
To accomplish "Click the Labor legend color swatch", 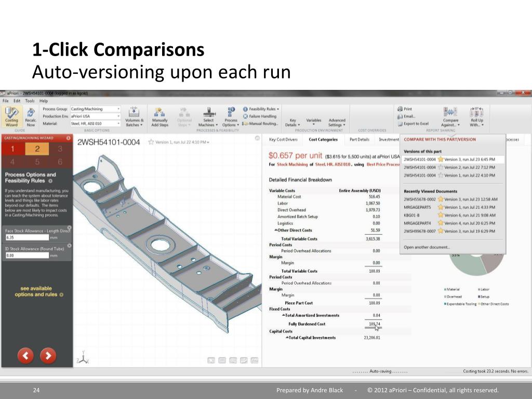I will point(479,289).
